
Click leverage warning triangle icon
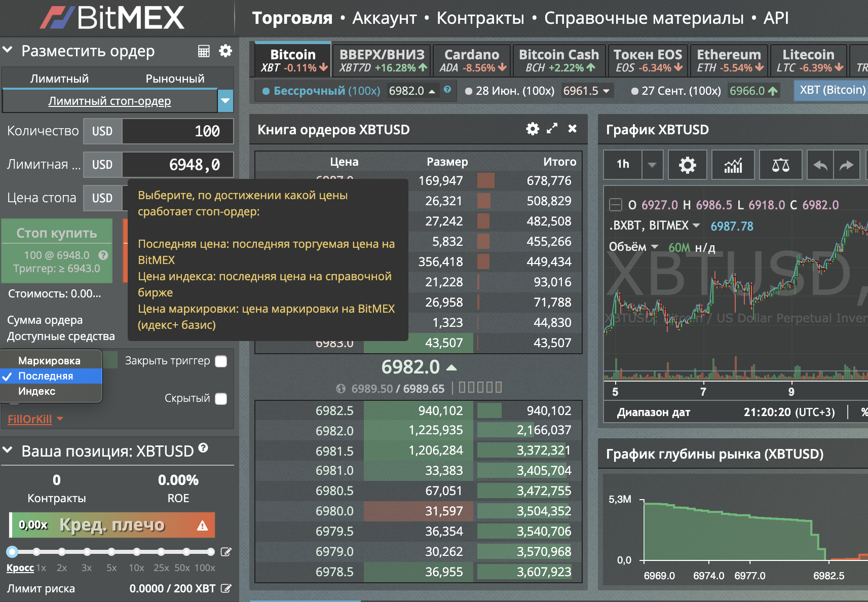(202, 525)
